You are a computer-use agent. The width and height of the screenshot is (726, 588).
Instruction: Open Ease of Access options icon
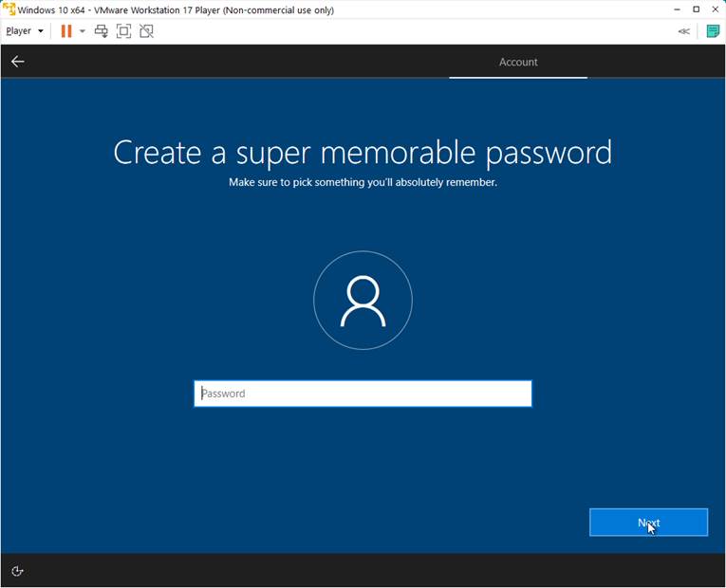17,571
